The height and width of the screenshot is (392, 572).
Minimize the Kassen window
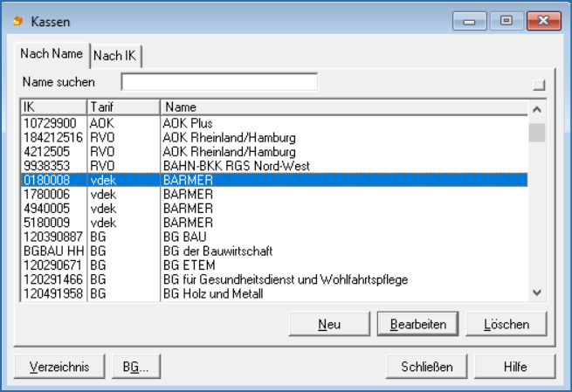point(470,21)
